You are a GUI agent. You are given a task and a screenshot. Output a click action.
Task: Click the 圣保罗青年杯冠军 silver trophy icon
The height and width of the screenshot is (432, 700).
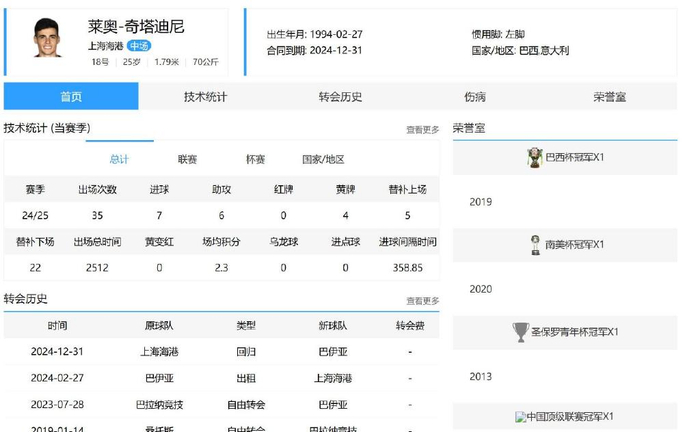(521, 332)
